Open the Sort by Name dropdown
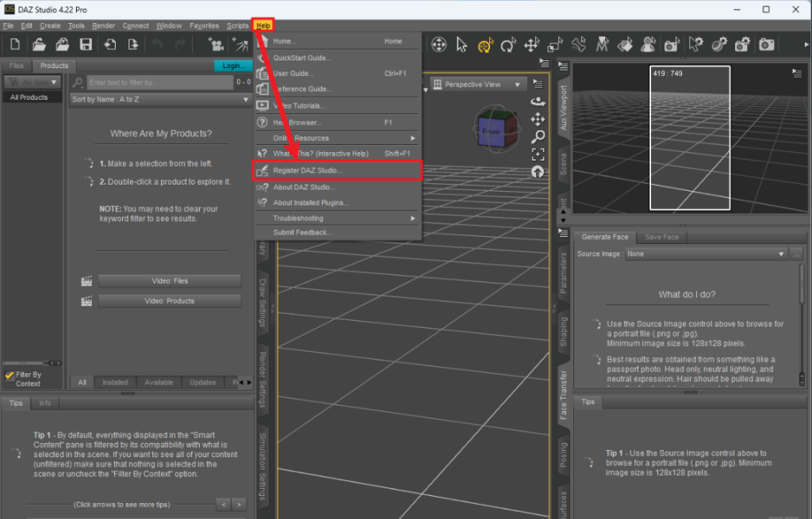 point(160,100)
